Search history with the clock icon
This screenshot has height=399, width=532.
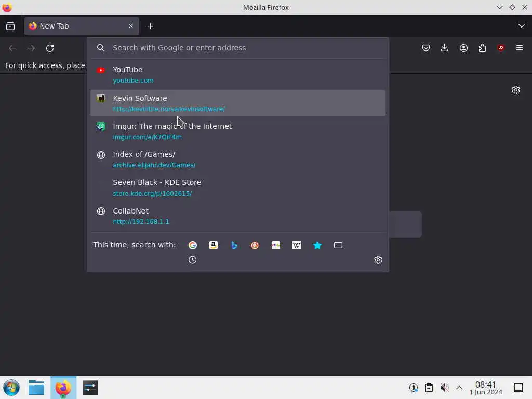coord(193,260)
